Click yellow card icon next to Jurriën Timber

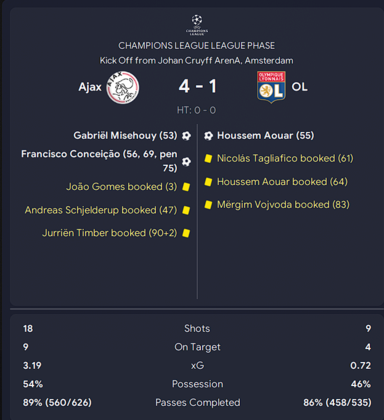pos(186,233)
